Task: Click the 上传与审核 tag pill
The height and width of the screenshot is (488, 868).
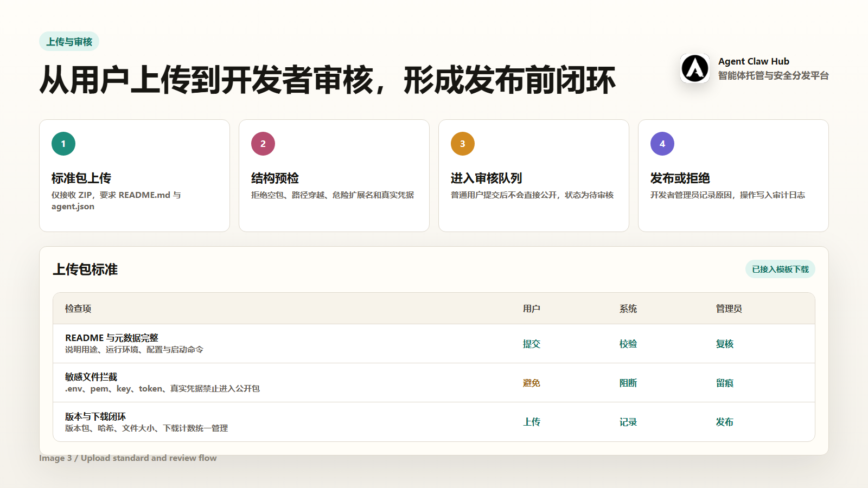Action: point(69,41)
